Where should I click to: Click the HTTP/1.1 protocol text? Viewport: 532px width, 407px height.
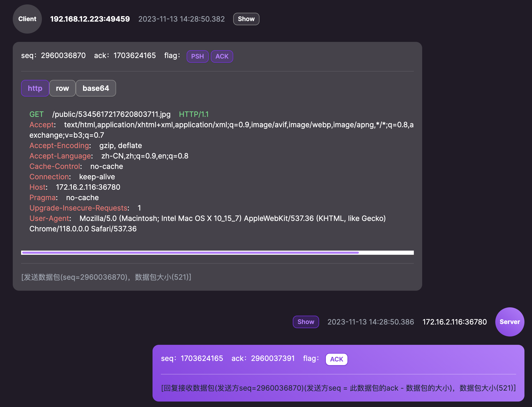tap(194, 114)
